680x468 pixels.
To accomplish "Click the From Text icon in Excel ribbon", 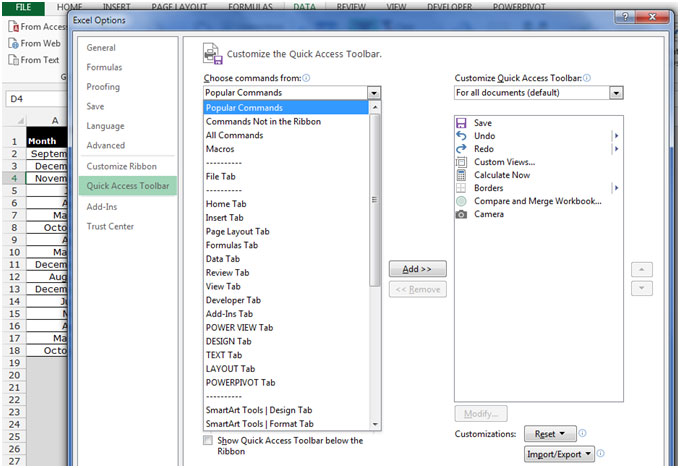I will 14,60.
